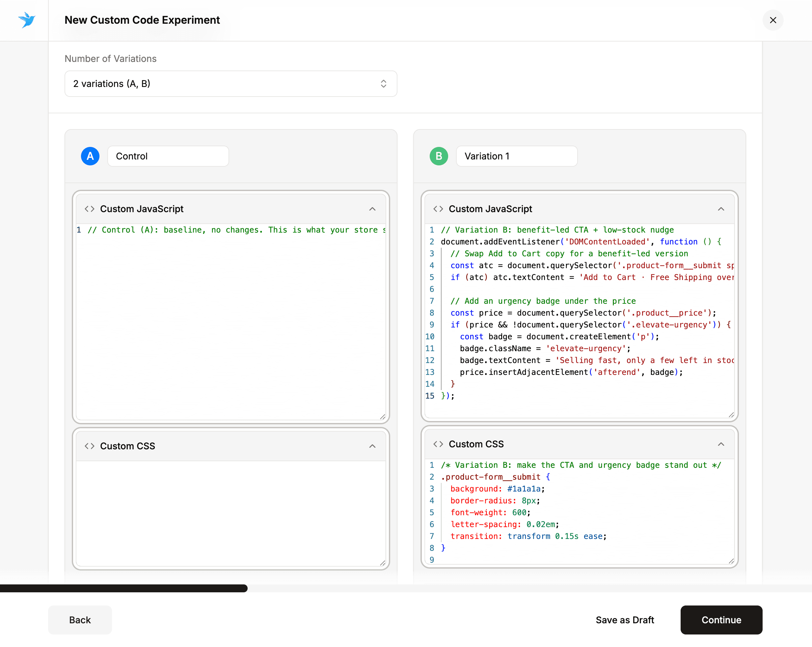Viewport: 812px width, 647px height.
Task: Click code brackets icon in Control Custom CSS
Action: pyautogui.click(x=90, y=446)
